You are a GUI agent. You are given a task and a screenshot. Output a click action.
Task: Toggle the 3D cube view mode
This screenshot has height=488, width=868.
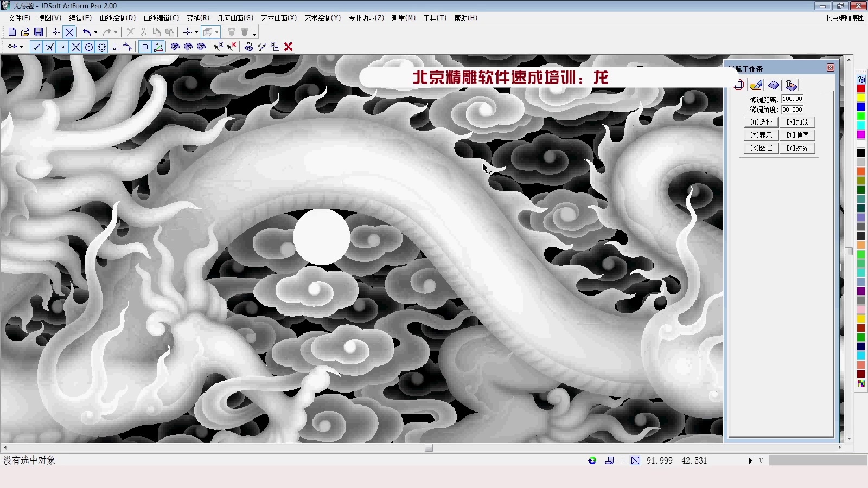[x=207, y=32]
